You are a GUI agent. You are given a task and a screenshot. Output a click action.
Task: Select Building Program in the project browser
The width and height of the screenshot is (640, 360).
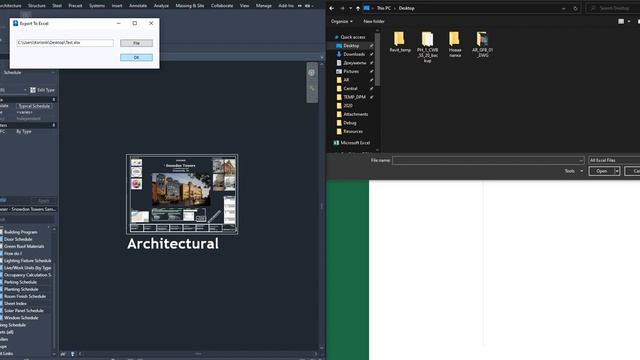[21, 232]
